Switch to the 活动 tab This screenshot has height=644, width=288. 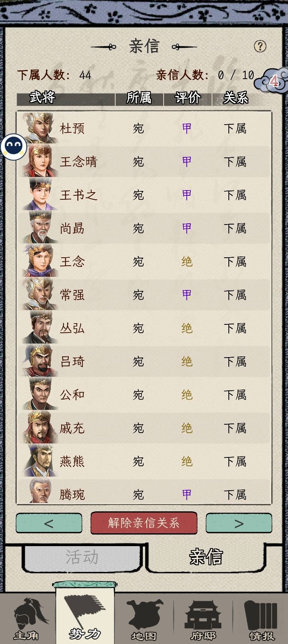pos(83,557)
